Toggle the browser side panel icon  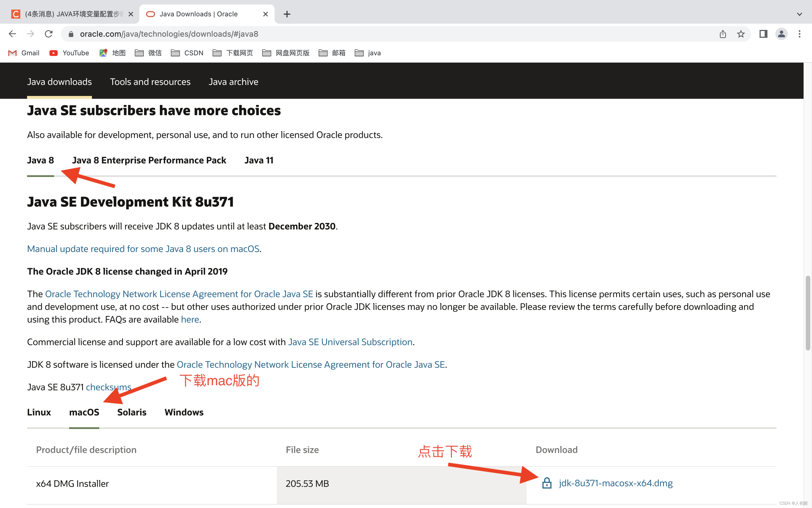[x=763, y=34]
